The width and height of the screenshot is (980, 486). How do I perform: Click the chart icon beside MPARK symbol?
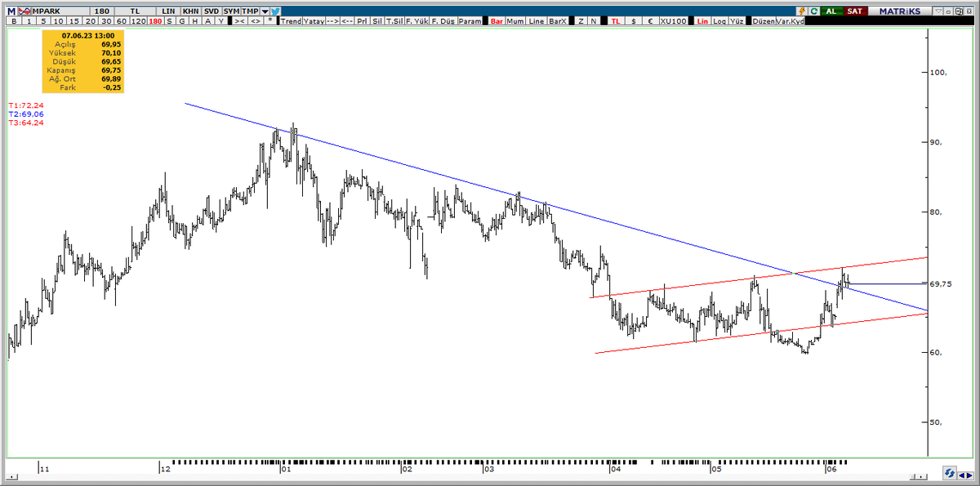click(x=26, y=11)
